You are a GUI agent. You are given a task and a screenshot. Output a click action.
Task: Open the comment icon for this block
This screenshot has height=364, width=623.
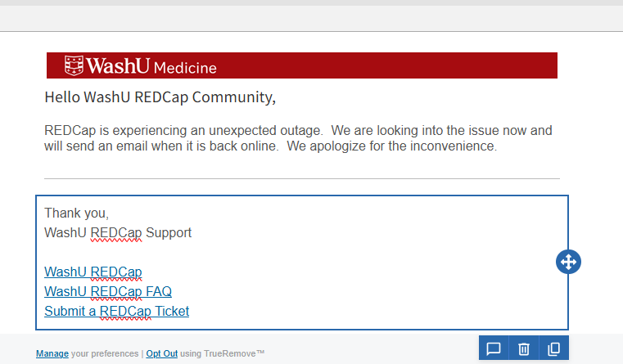coord(494,348)
